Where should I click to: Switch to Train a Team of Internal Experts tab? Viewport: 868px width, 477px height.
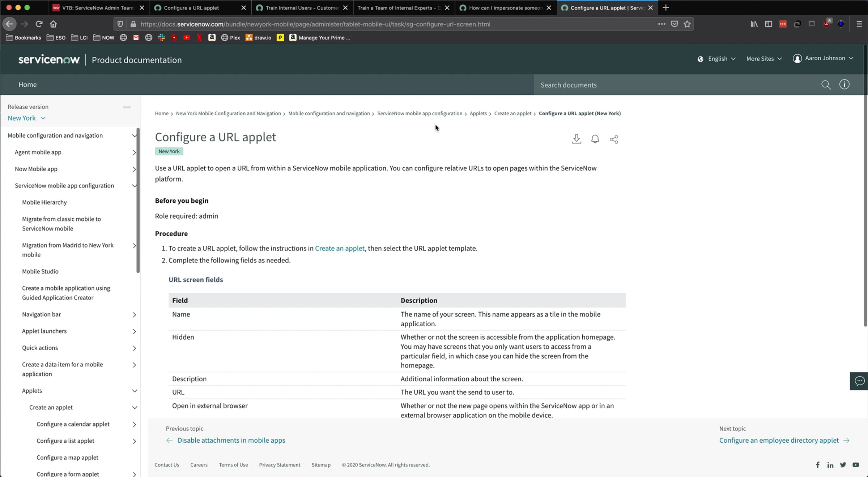(403, 8)
